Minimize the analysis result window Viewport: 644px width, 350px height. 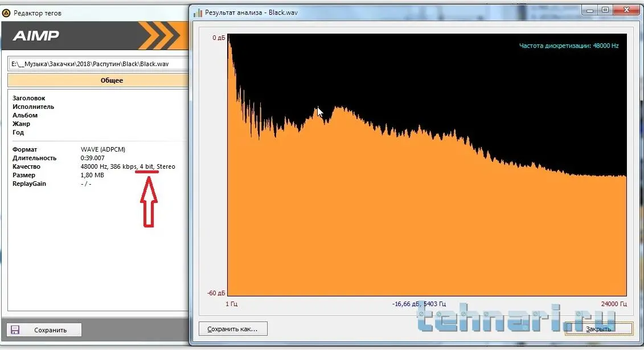tap(590, 10)
